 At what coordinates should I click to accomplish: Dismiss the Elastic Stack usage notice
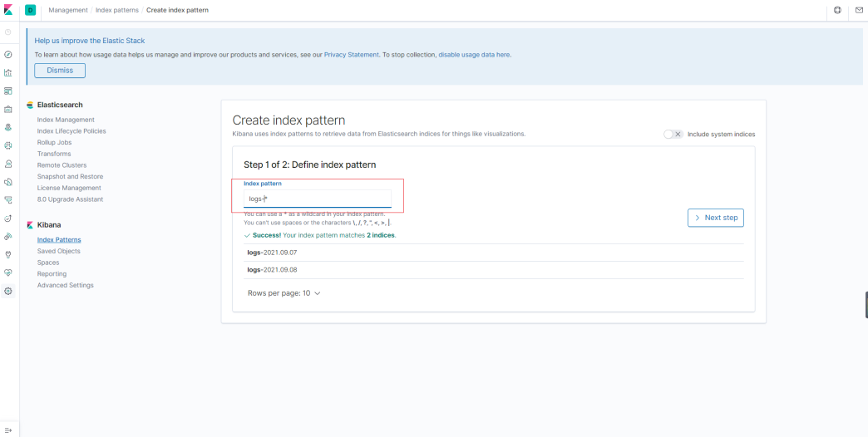[x=60, y=71]
